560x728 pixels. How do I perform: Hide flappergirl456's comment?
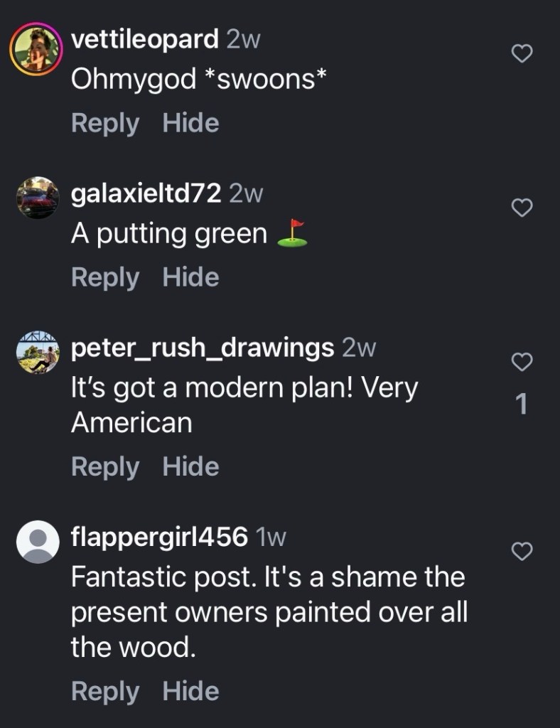190,691
